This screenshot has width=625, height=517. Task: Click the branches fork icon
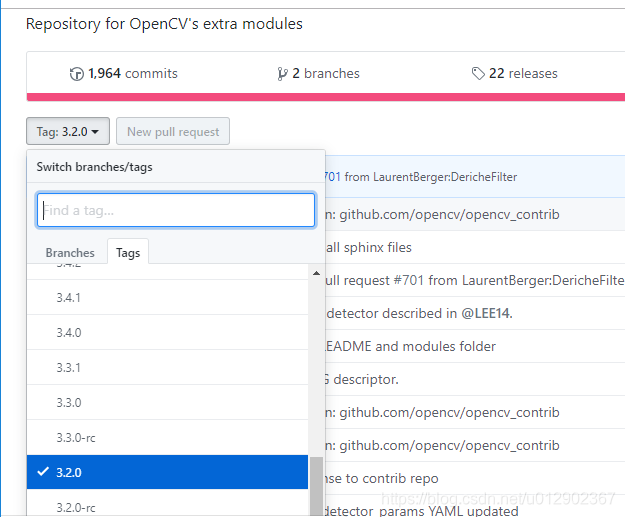pyautogui.click(x=282, y=74)
